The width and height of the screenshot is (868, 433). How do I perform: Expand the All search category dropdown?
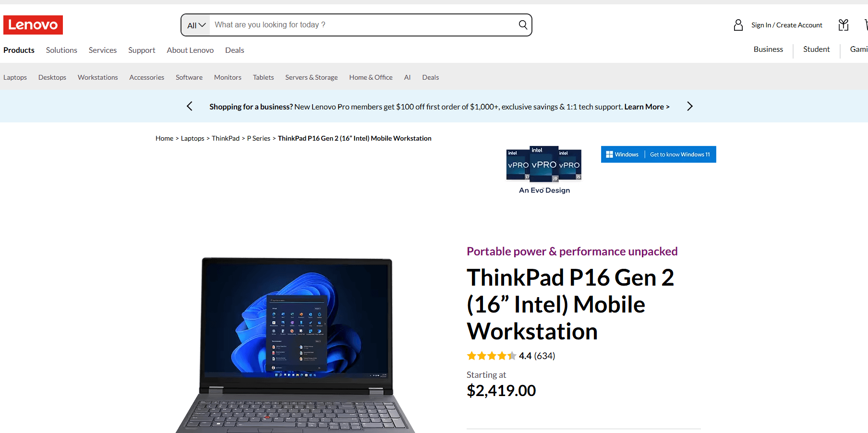click(196, 25)
